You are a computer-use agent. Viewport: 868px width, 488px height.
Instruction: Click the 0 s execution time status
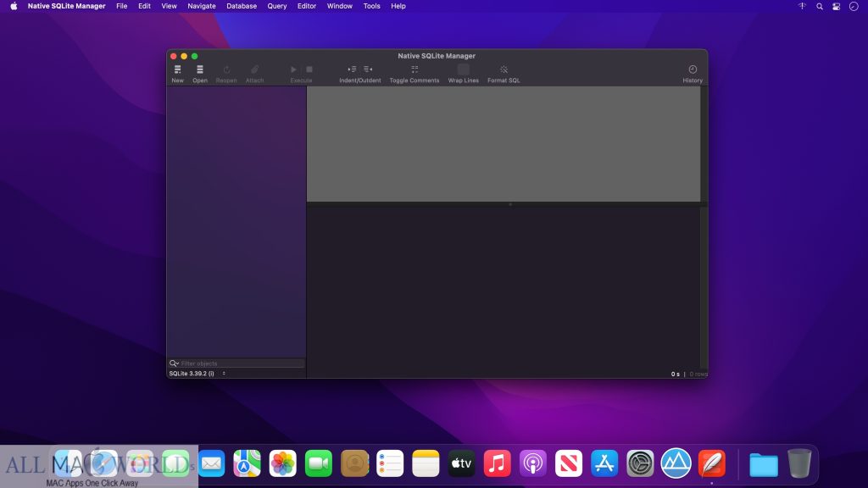pyautogui.click(x=676, y=374)
